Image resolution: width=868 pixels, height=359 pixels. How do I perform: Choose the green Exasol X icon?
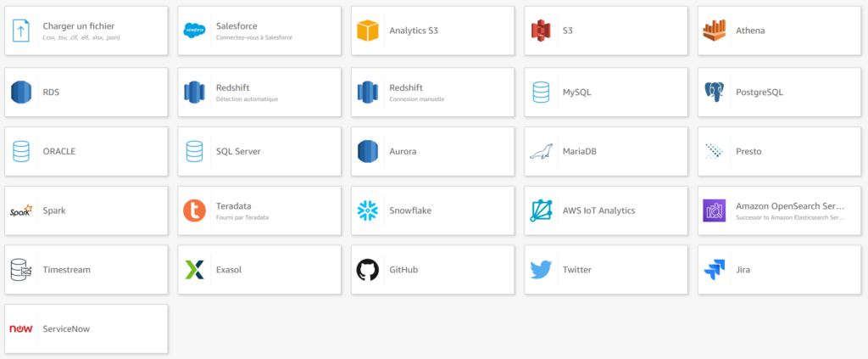pos(194,270)
